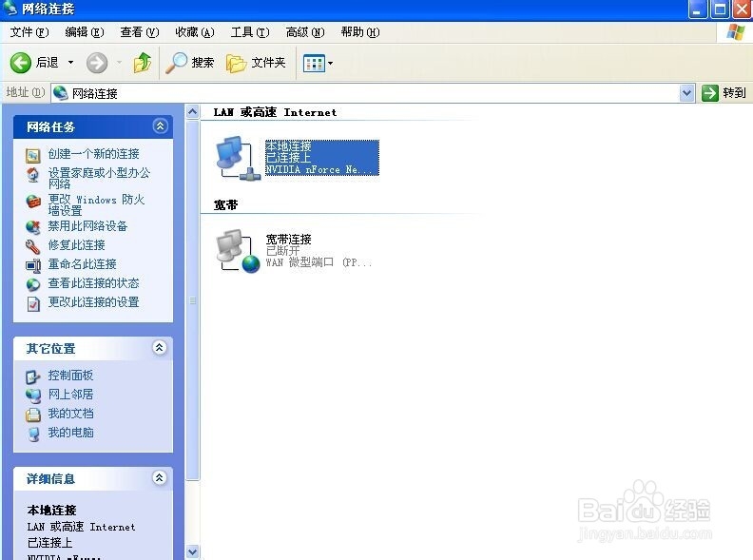Open the 网上邻居 link
This screenshot has width=753, height=560.
pos(70,395)
